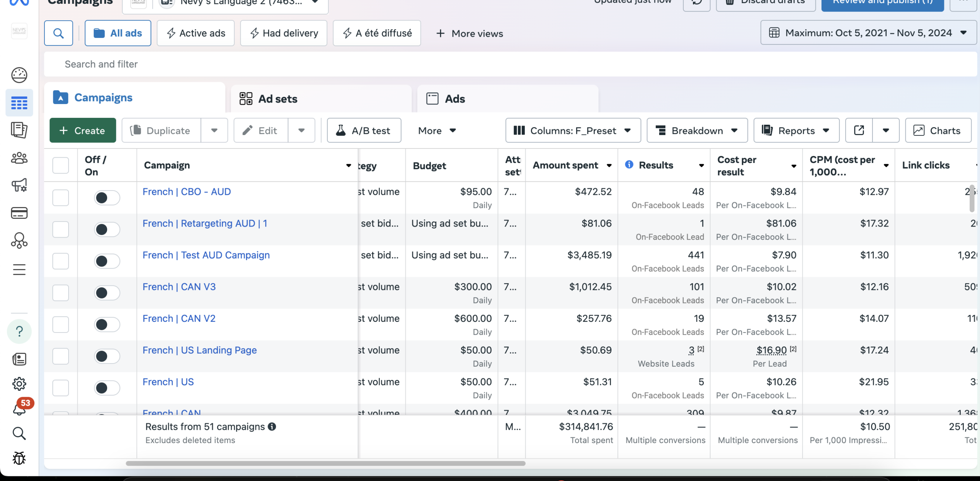
Task: Click the Search and filter field
Action: coord(511,64)
